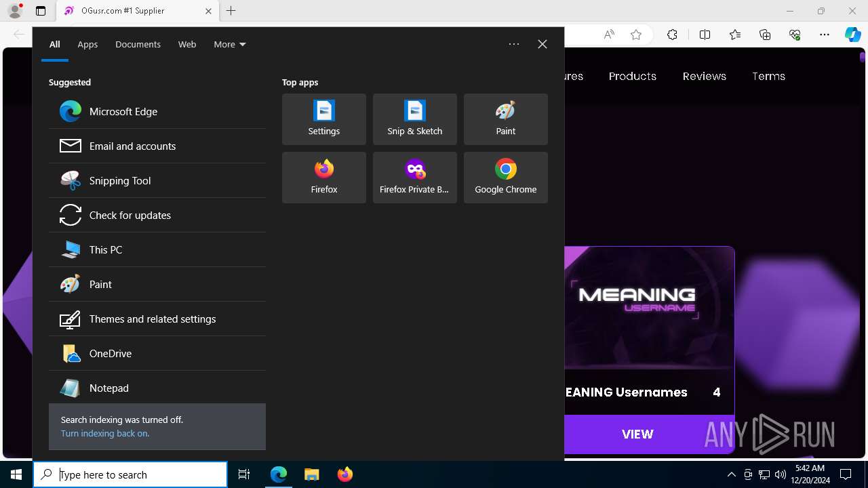
Task: Launch Google Chrome tile
Action: click(x=506, y=178)
